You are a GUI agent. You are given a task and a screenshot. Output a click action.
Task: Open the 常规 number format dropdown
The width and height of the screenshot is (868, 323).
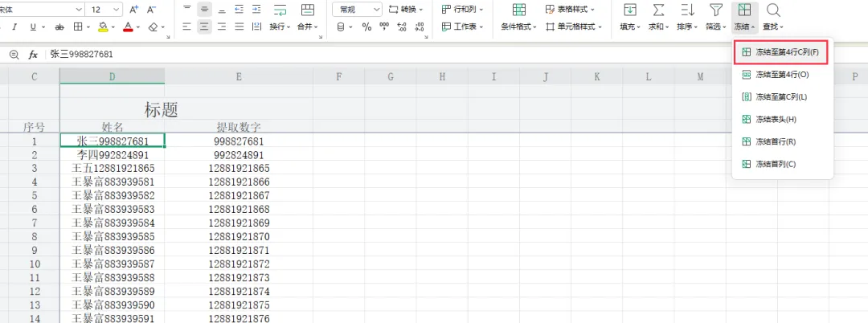[357, 10]
